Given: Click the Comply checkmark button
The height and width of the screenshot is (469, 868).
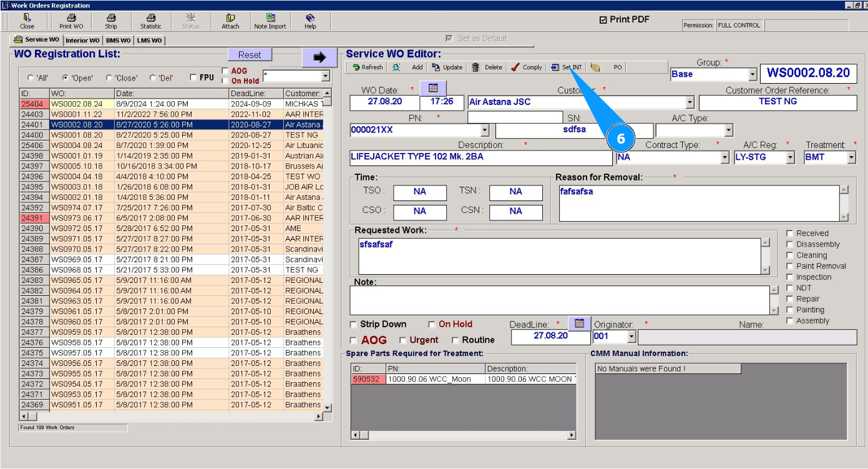Looking at the screenshot, I should pyautogui.click(x=515, y=67).
